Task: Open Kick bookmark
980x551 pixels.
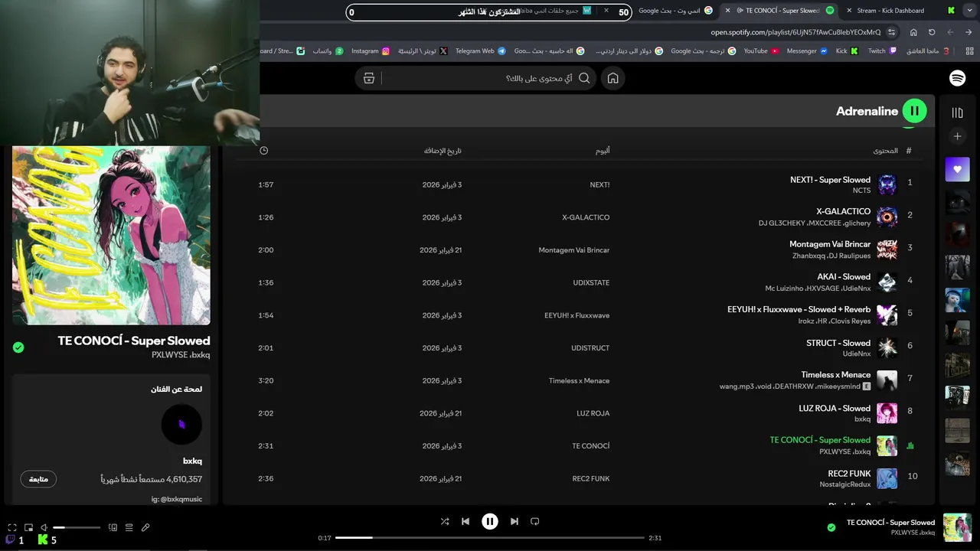Action: tap(847, 51)
